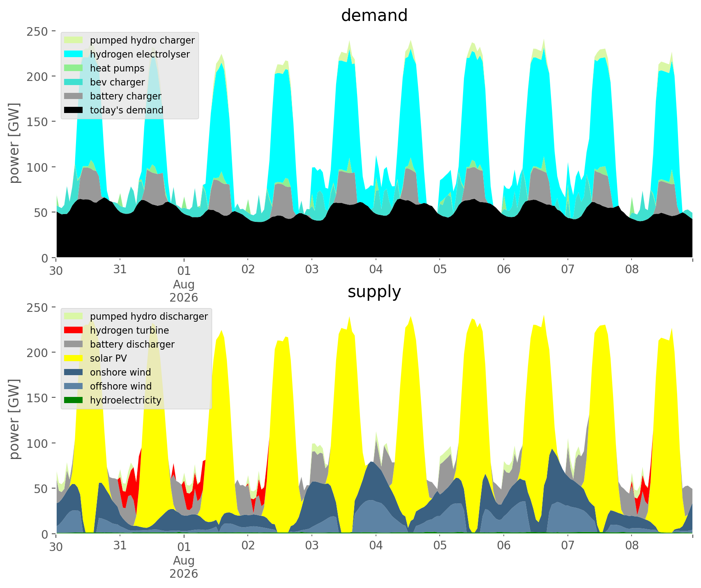Click the "hydroelectricity" legend label
Viewport: 701px width, 588px height.
tap(126, 401)
